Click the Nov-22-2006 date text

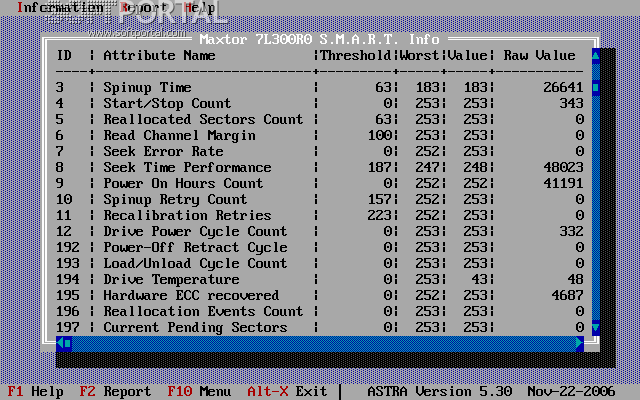coord(571,391)
